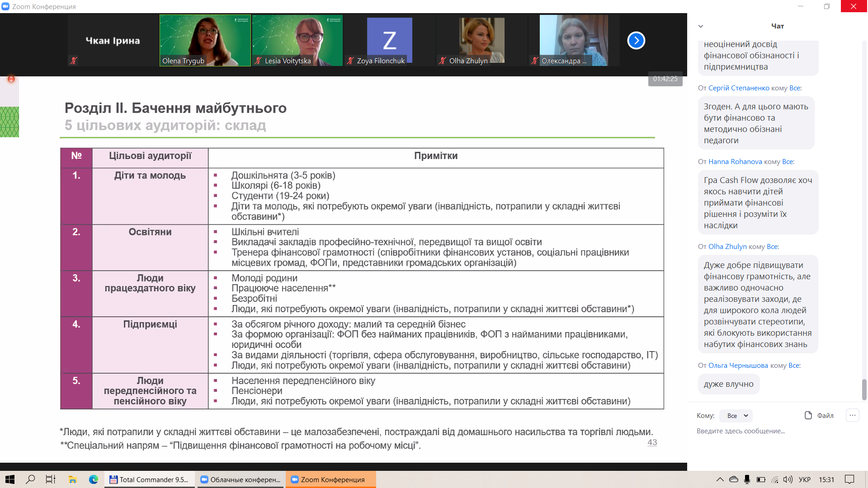The image size is (868, 488).
Task: Click muted mic icon next to Lesia Voitytska
Action: [258, 61]
